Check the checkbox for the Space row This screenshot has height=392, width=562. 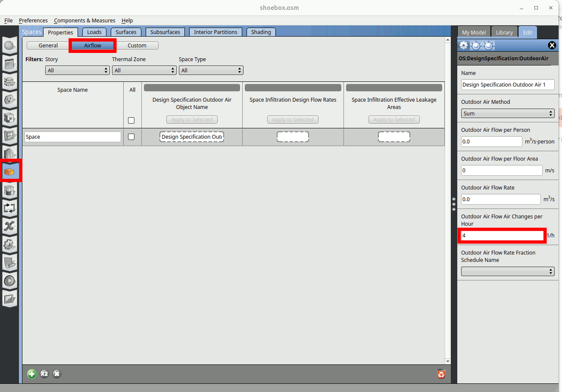click(x=131, y=137)
